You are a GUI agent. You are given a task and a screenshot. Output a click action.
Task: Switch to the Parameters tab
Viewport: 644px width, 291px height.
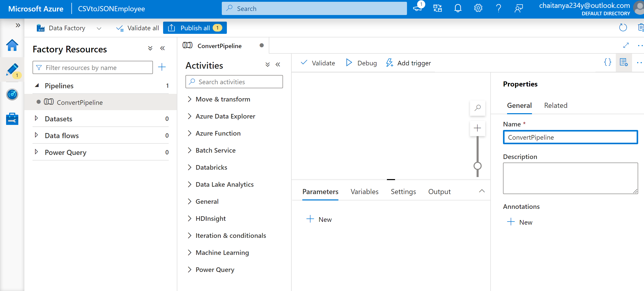[x=320, y=192]
